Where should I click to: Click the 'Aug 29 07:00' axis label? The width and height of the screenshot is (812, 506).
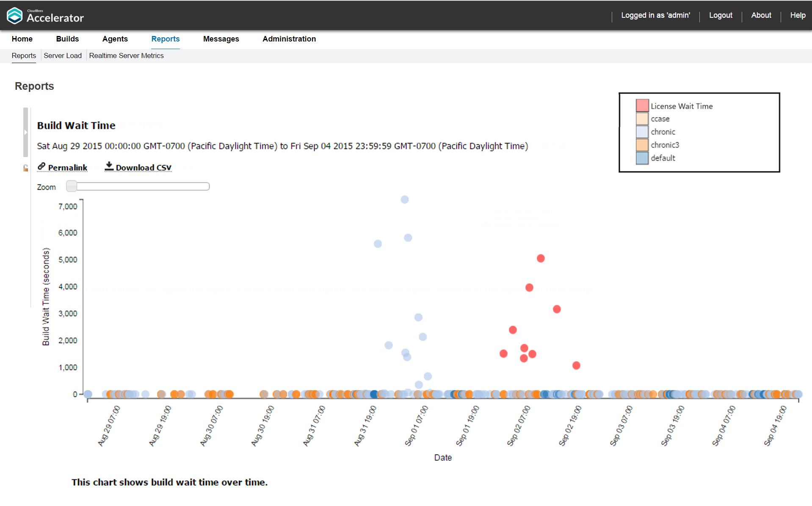point(109,426)
